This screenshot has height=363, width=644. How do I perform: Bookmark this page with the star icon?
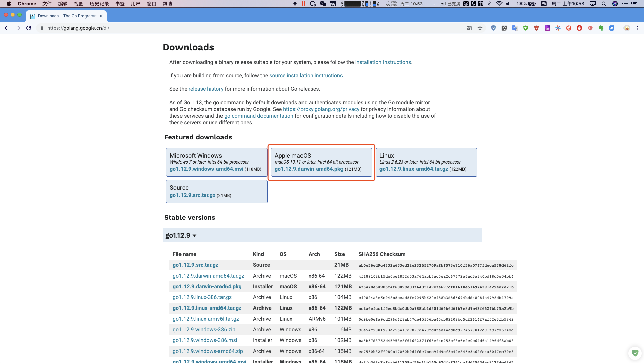[480, 28]
